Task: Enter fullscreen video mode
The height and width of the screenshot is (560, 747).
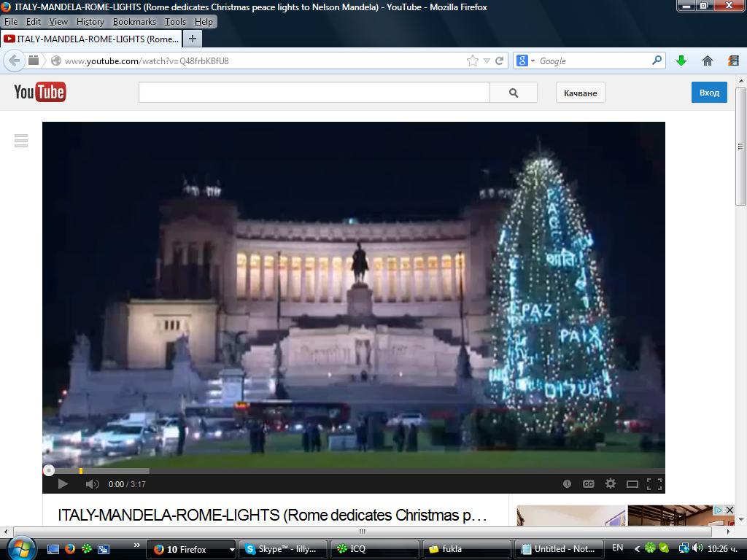Action: (x=654, y=483)
